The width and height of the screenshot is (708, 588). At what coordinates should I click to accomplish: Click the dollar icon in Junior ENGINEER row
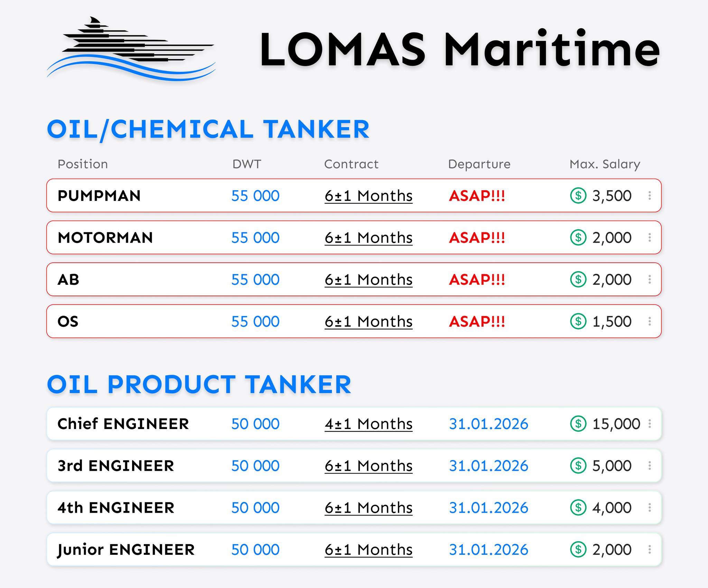coord(578,550)
